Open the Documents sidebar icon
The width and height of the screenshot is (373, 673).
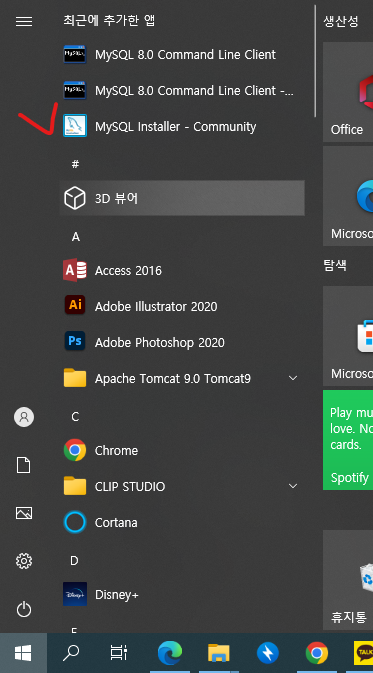point(24,465)
